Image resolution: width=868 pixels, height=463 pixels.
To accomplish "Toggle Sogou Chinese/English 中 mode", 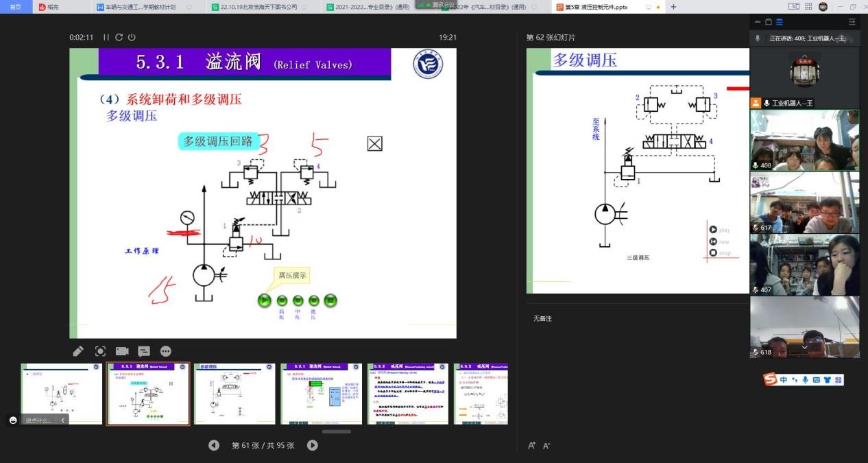I will point(784,379).
